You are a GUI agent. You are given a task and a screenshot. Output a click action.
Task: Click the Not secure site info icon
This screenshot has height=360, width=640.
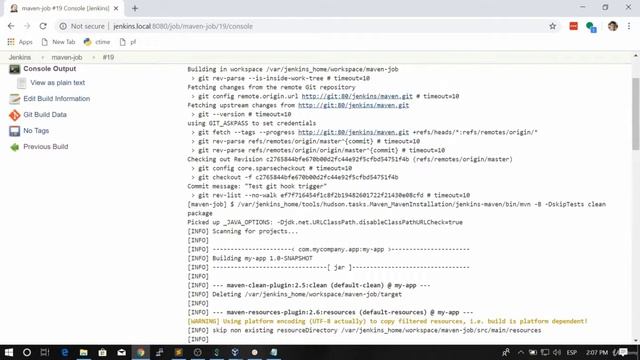point(63,26)
